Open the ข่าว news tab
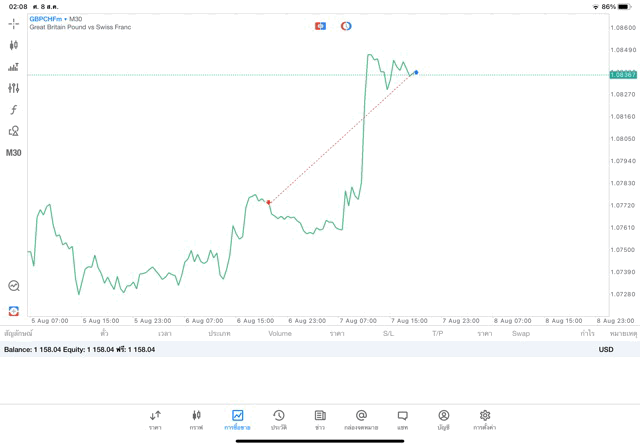 click(x=320, y=420)
